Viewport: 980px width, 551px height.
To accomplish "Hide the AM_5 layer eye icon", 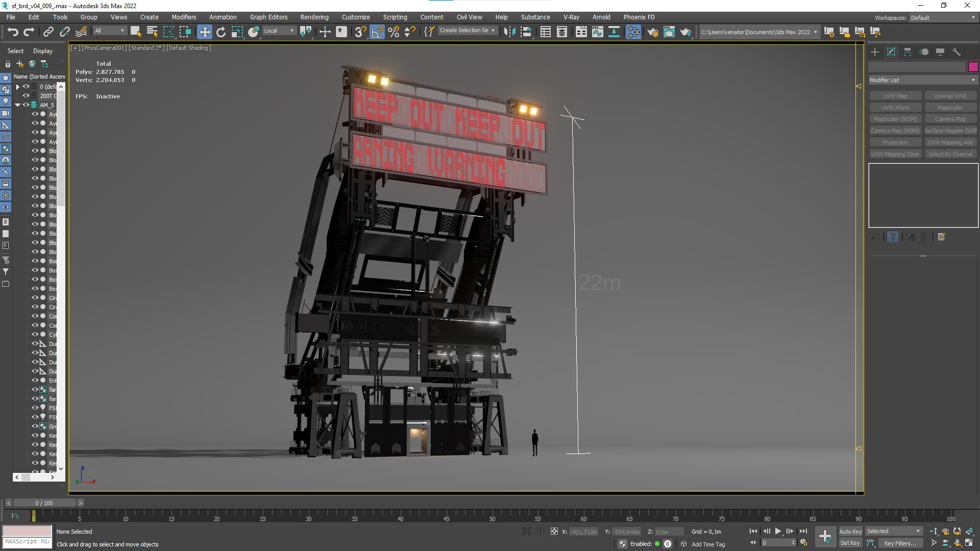I will pos(26,105).
